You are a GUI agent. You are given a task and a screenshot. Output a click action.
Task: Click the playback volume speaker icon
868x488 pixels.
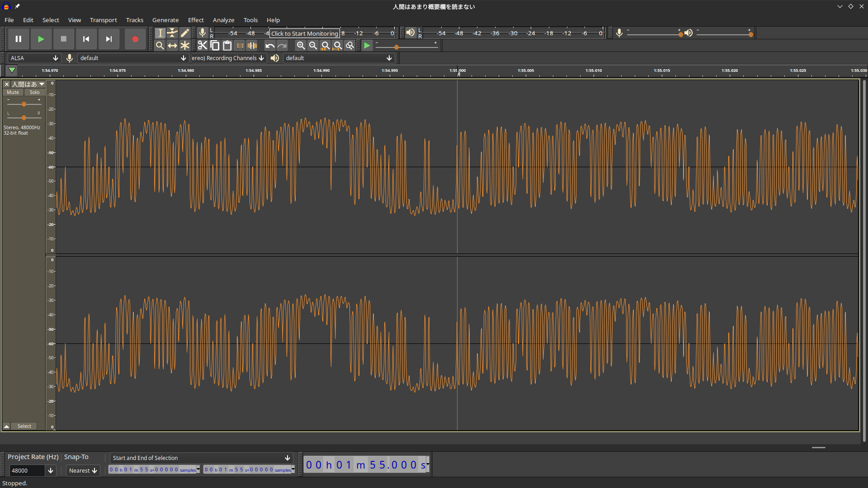[689, 33]
